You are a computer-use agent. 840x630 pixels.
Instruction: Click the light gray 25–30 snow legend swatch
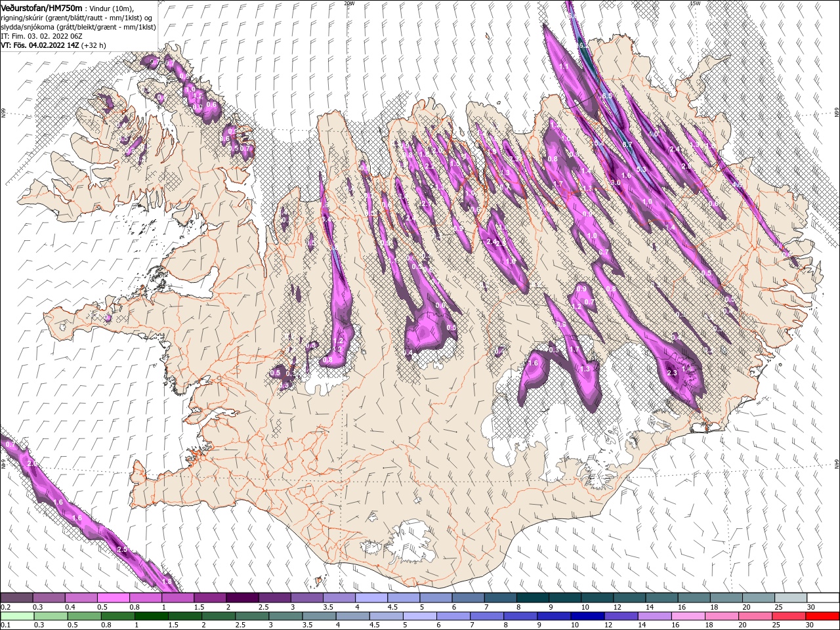click(x=790, y=598)
